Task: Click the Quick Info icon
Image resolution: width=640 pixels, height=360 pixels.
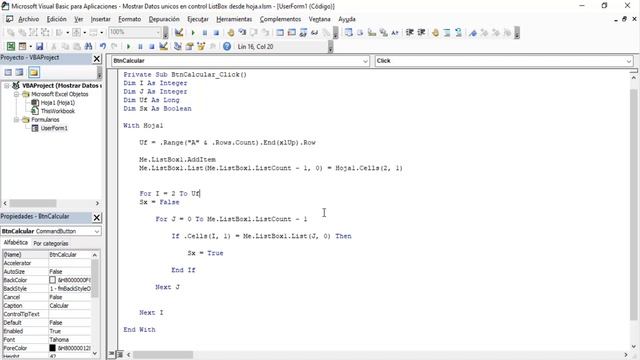Action: 372,33
